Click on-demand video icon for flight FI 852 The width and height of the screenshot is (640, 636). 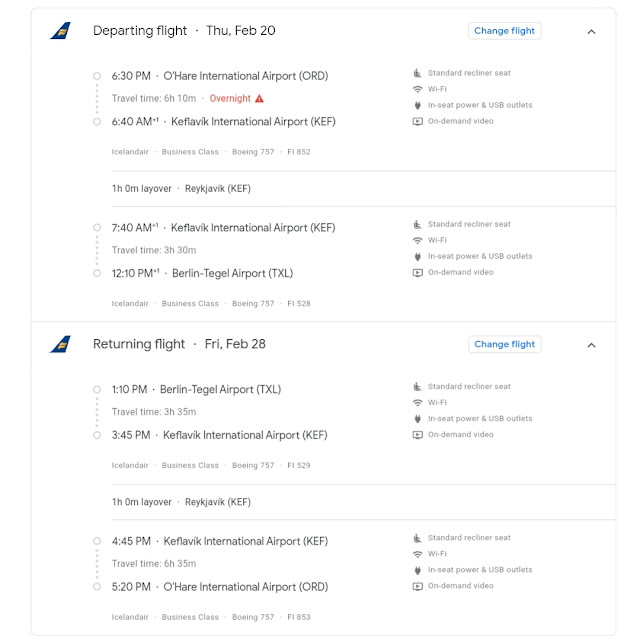(x=418, y=121)
